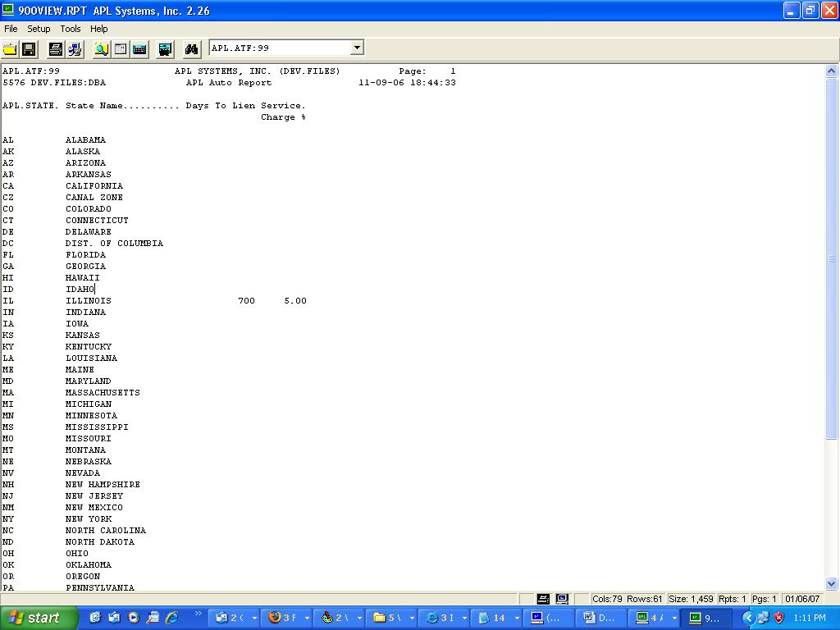840x630 pixels.
Task: Click the CANAL ZONE row text
Action: [x=94, y=197]
